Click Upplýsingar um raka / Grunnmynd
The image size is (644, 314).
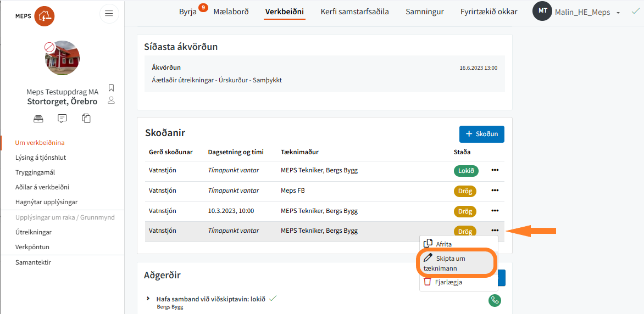[x=65, y=217]
